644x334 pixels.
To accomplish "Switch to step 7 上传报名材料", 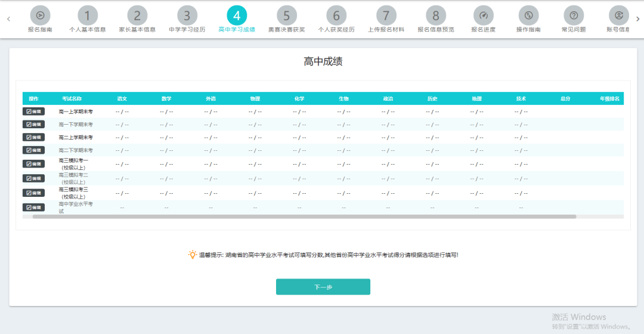I will pos(386,16).
